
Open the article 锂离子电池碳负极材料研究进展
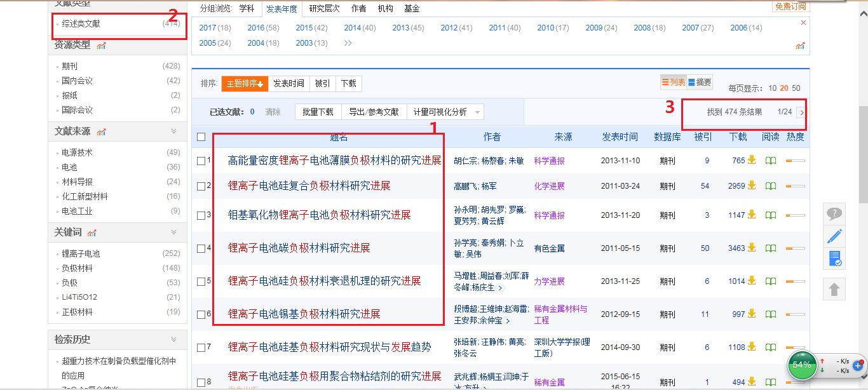coord(299,248)
